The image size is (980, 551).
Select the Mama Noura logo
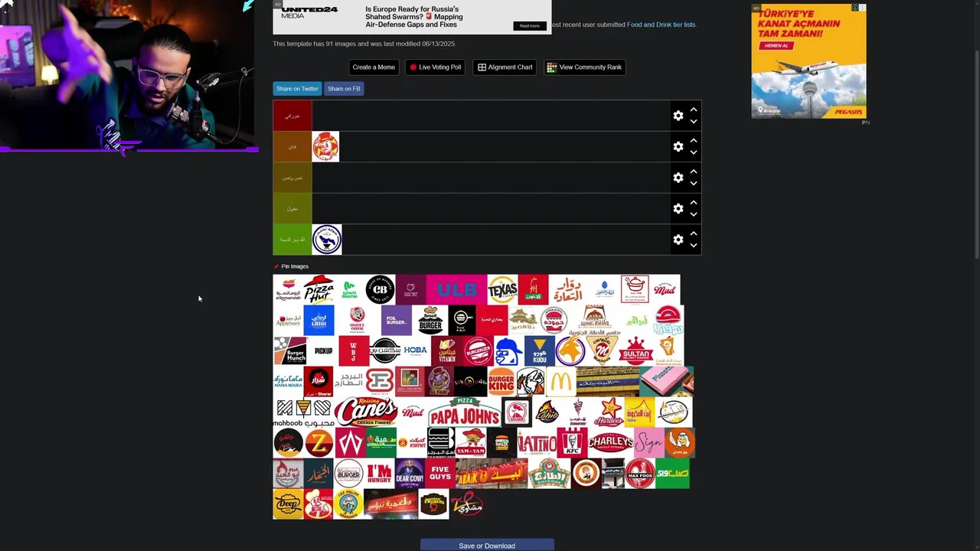(288, 381)
